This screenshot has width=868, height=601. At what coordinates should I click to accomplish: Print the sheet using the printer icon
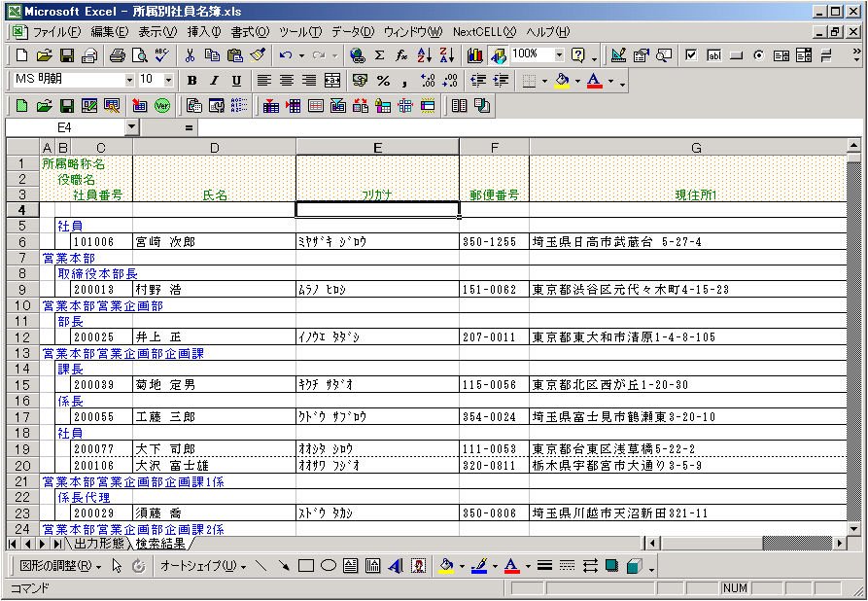click(117, 54)
